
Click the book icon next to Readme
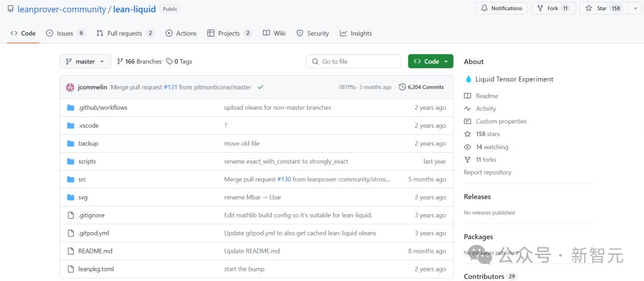467,96
